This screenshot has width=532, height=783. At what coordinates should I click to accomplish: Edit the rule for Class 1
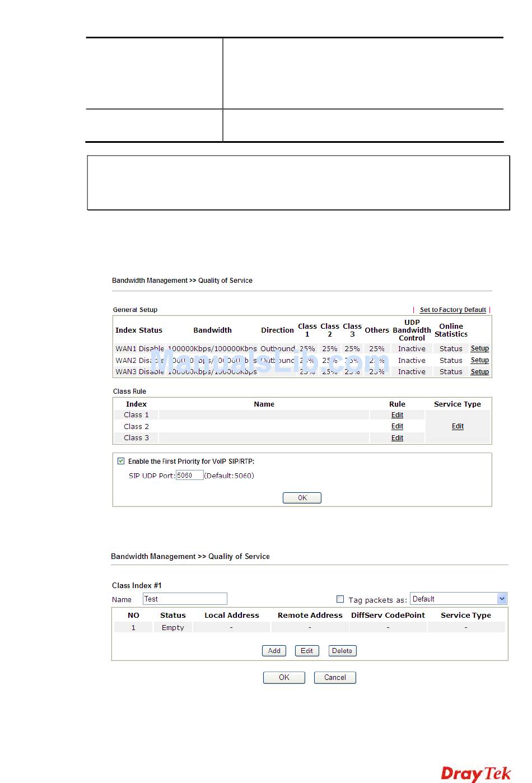(x=397, y=415)
